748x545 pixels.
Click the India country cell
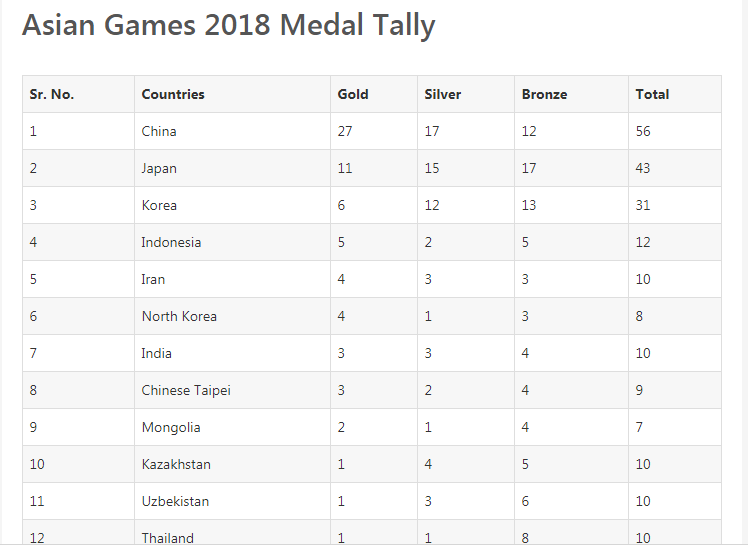156,353
